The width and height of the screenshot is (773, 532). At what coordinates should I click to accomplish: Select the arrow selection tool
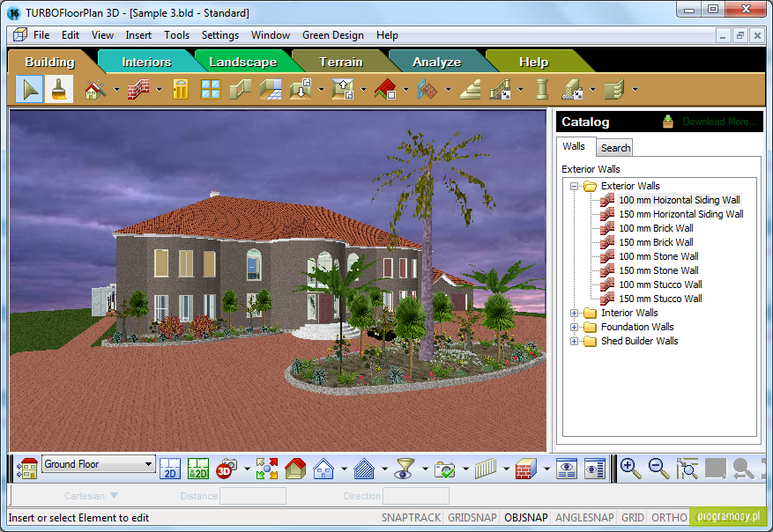(30, 89)
